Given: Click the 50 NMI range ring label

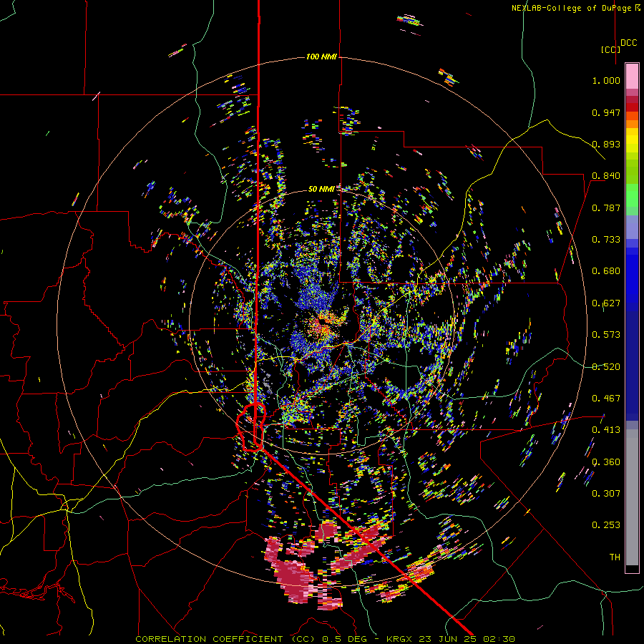Looking at the screenshot, I should 321,189.
